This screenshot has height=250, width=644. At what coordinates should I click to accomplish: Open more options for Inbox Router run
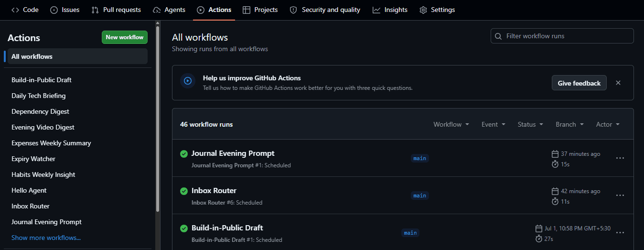point(620,196)
